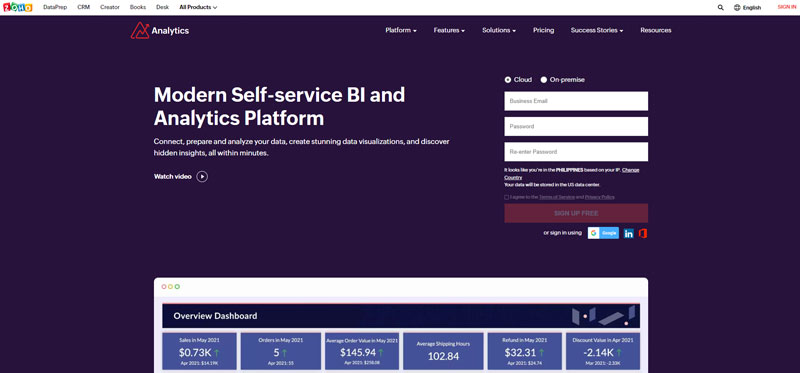The image size is (800, 373).
Task: Expand the All Products dropdown
Action: 198,8
